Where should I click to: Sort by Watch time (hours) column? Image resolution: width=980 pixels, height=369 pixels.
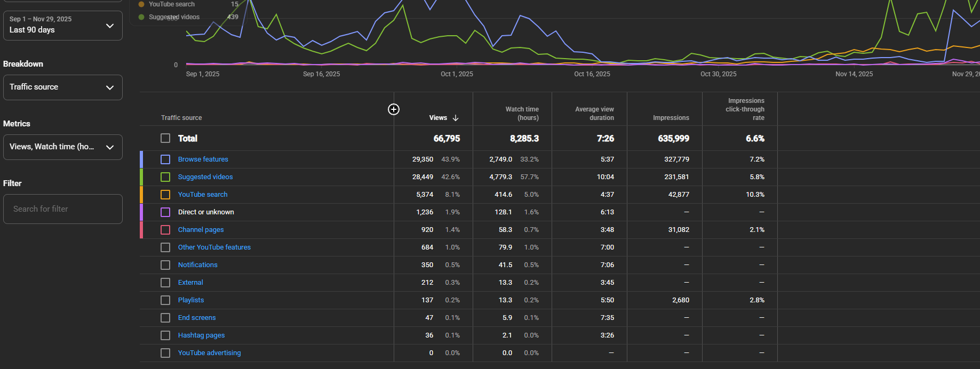click(x=522, y=114)
